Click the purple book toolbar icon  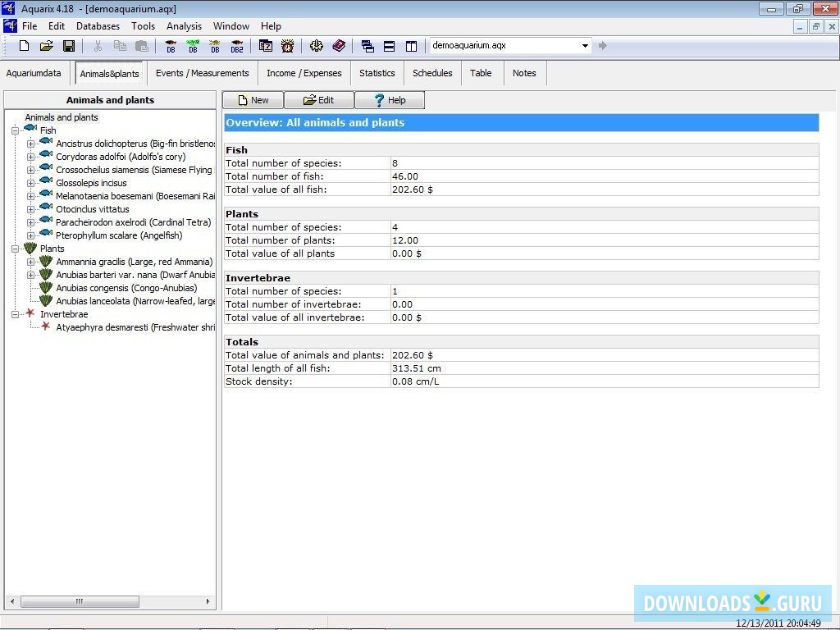[x=339, y=46]
